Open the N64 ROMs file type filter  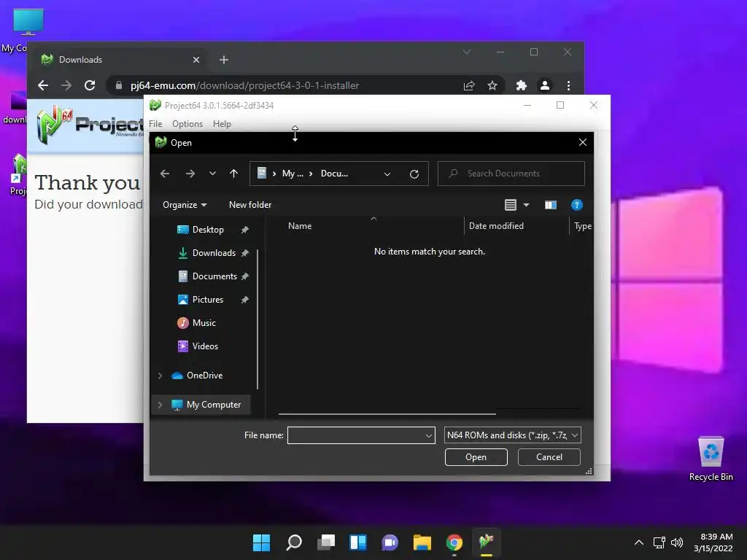[512, 435]
